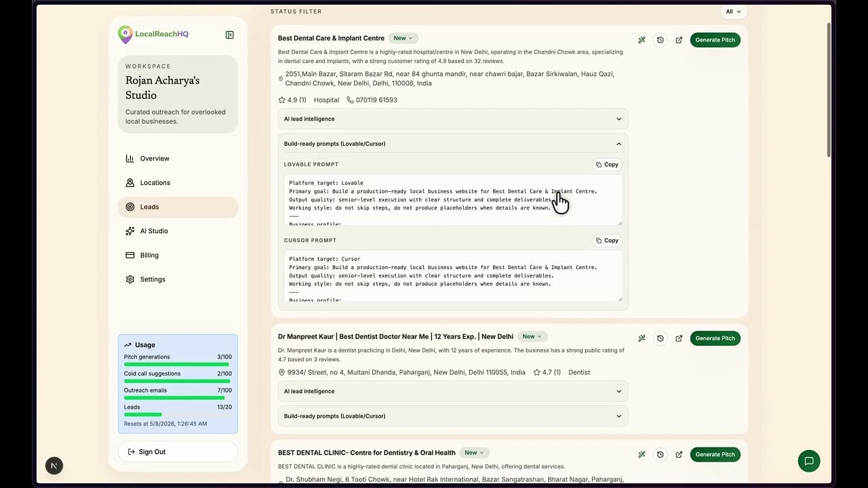Open Best Dental Care listing in new tab
The height and width of the screenshot is (488, 868).
679,39
